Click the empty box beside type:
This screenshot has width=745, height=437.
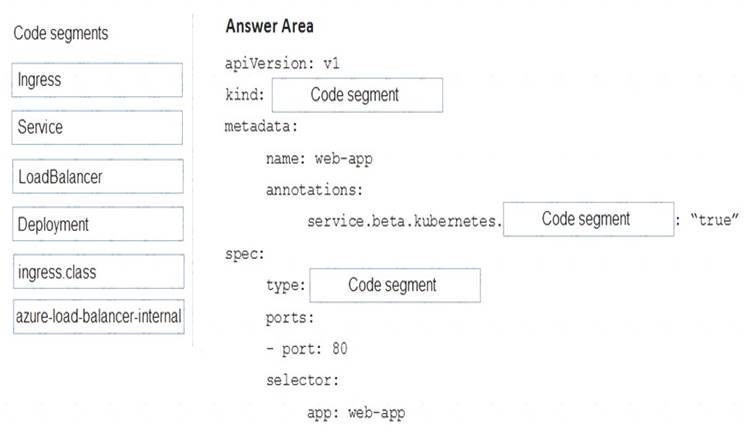coord(393,285)
